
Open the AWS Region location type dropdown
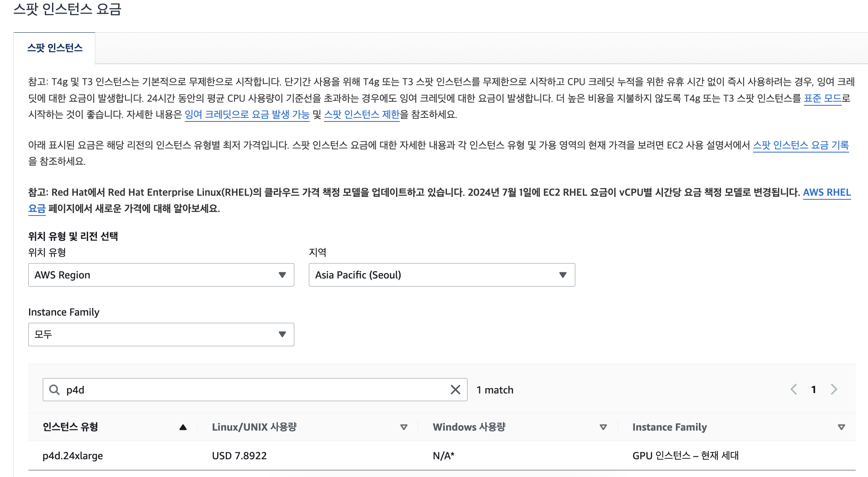(x=161, y=275)
